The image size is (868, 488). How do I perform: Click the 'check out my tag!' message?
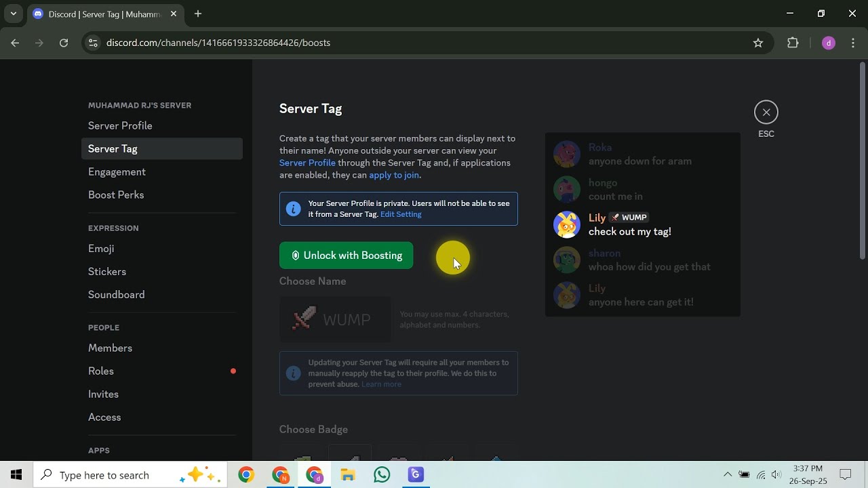[630, 232]
